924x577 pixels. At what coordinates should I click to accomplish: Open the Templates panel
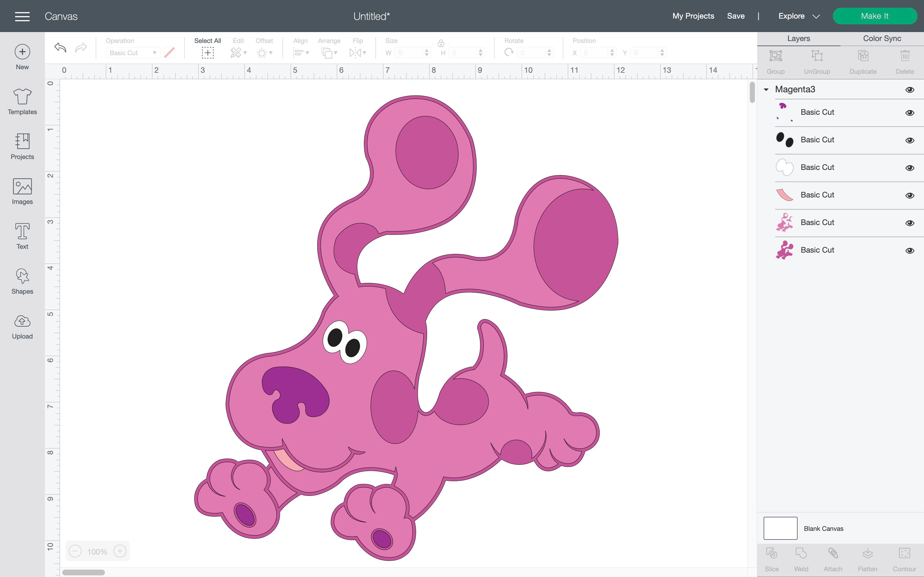point(22,101)
